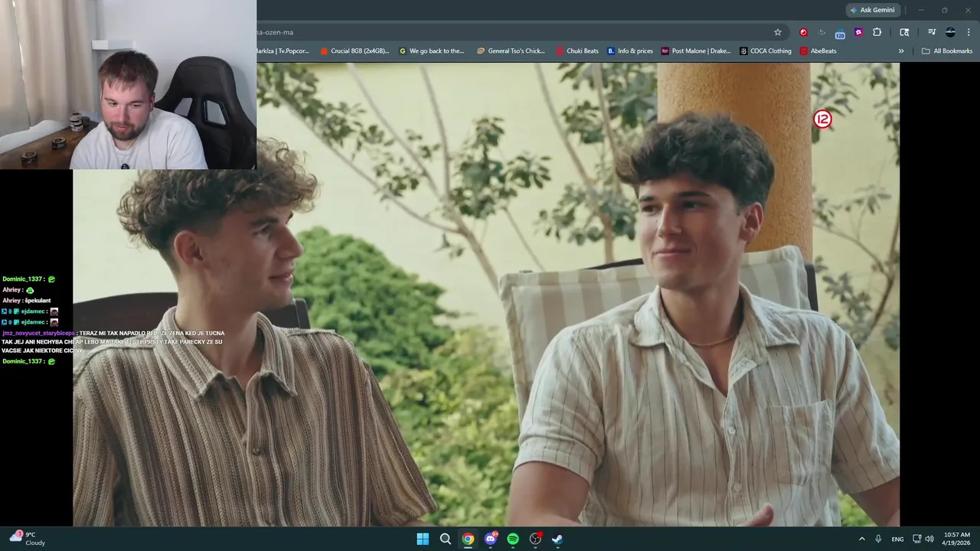This screenshot has width=980, height=551.
Task: Open Windows Search from the taskbar
Action: coord(446,539)
